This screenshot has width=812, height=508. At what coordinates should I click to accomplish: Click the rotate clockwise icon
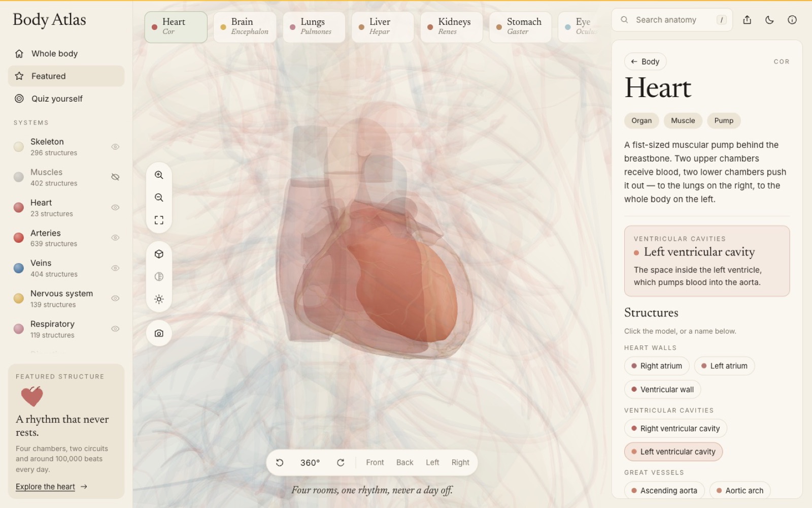[x=341, y=462]
